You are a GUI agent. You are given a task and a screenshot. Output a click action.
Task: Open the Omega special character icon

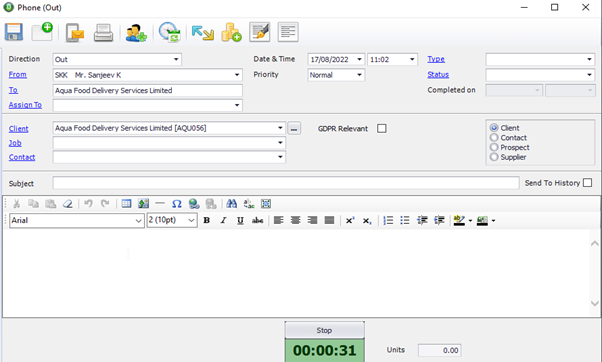tap(177, 204)
